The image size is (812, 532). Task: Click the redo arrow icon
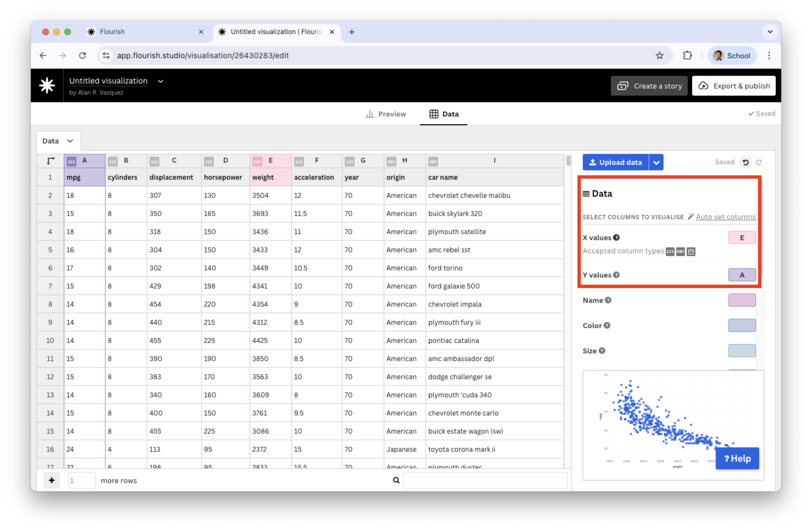click(758, 162)
